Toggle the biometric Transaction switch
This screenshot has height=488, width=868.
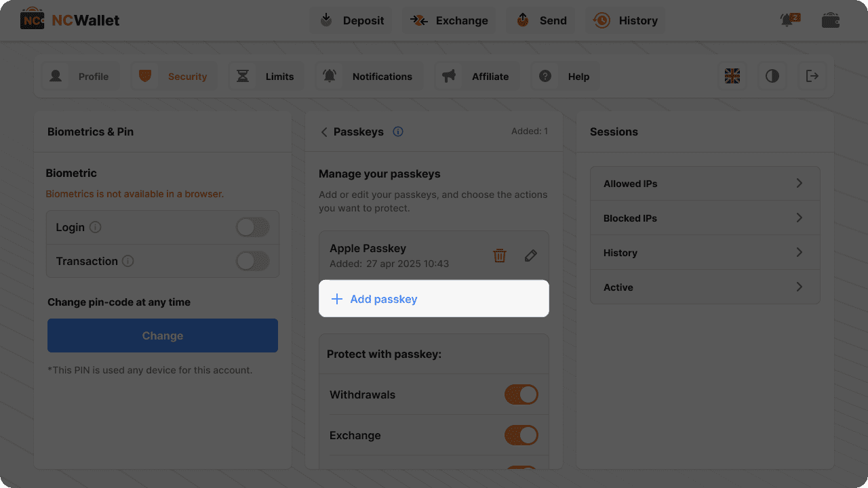pos(253,261)
